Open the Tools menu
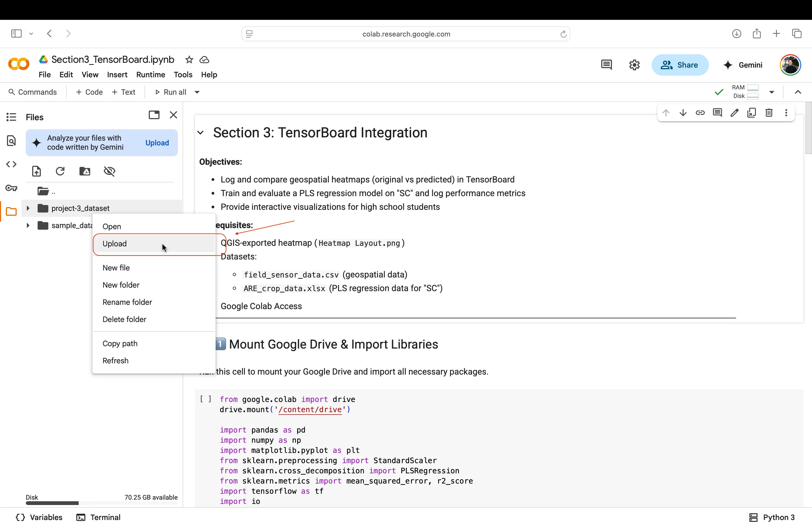The image size is (812, 527). (183, 75)
